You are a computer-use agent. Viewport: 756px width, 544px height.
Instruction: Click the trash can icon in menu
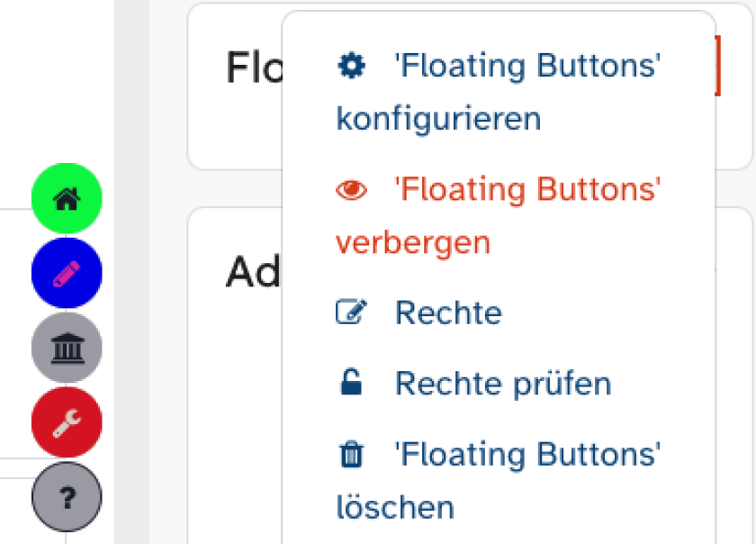click(351, 455)
